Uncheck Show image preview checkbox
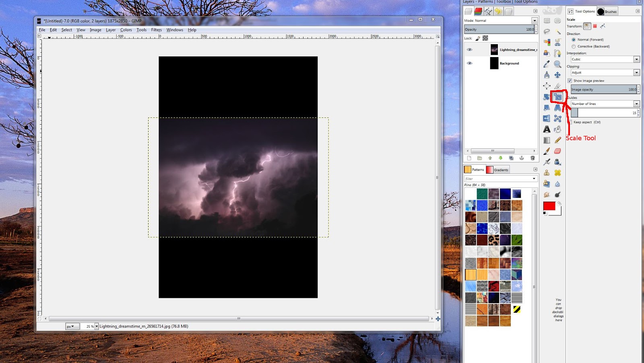The image size is (644, 363). (x=570, y=81)
